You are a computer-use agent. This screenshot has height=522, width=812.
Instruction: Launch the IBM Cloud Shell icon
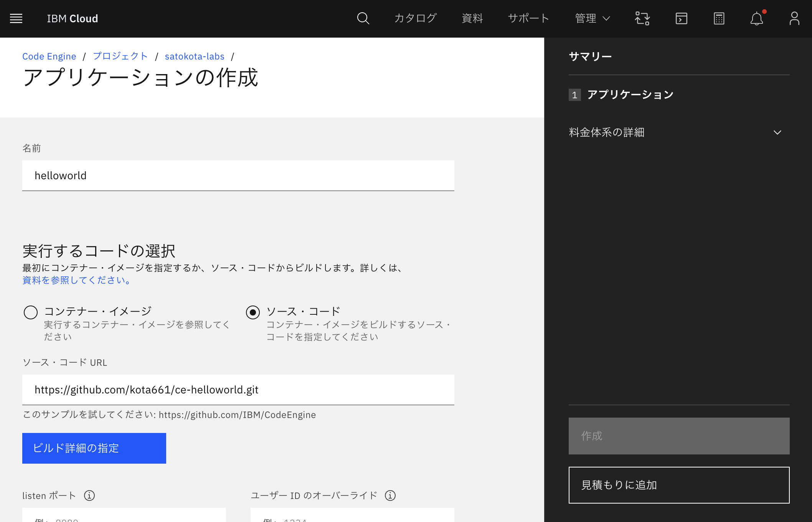(681, 18)
